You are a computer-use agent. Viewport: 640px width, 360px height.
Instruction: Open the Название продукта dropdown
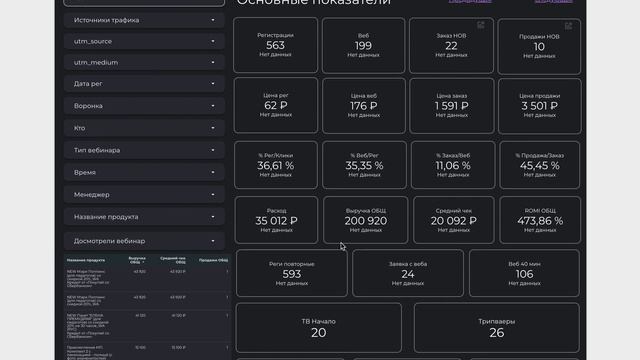pos(144,217)
